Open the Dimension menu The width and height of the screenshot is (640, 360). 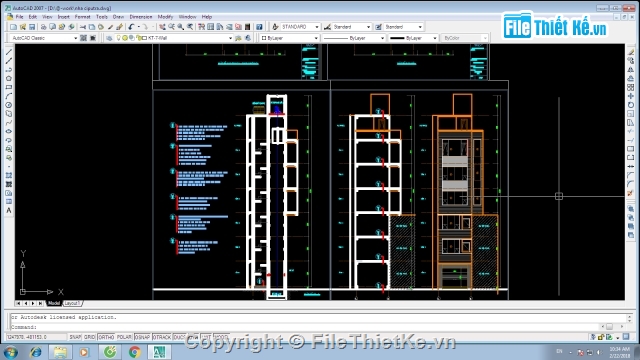tap(141, 17)
